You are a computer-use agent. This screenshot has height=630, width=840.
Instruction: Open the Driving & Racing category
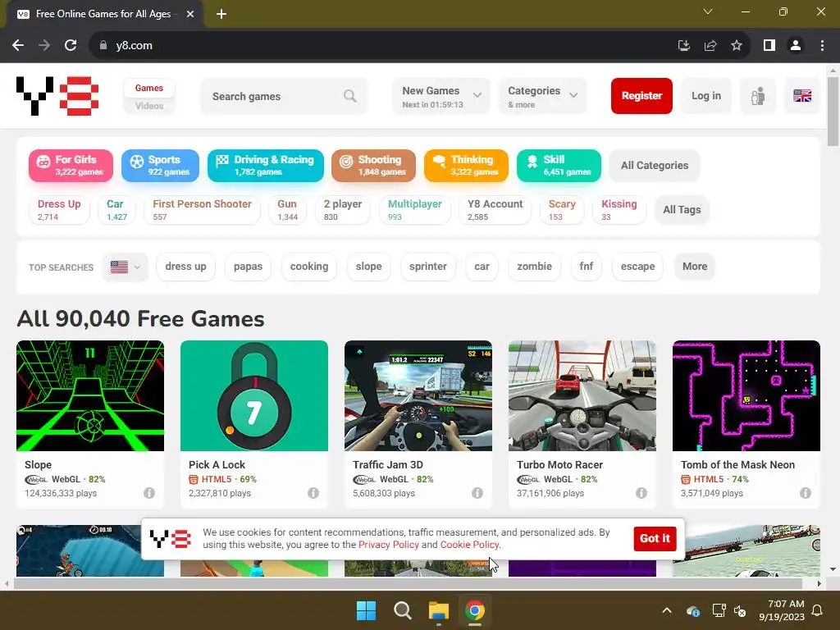(x=266, y=166)
